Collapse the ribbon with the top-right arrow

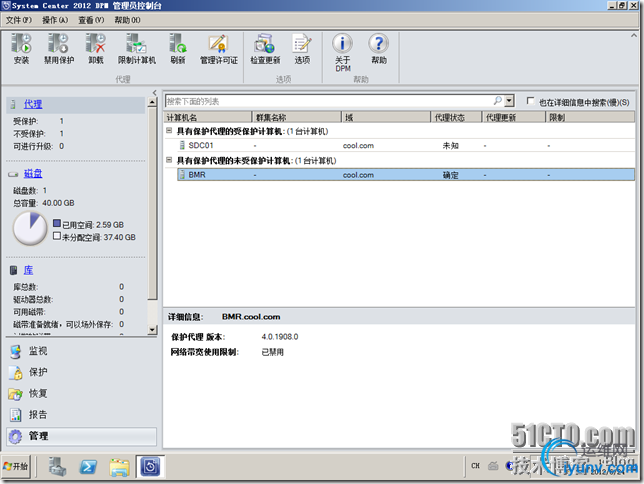coord(634,36)
